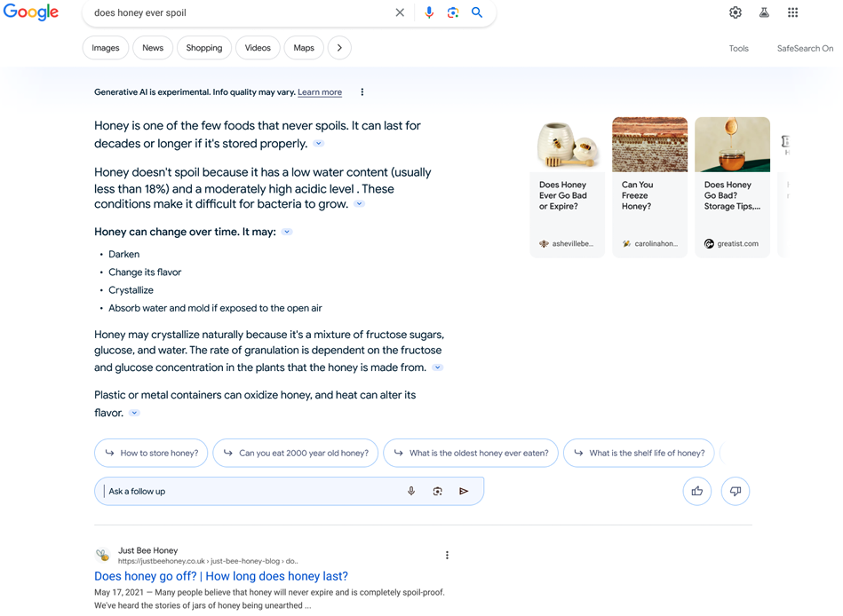Expand details after 'stored properly'
The height and width of the screenshot is (616, 843).
[318, 143]
